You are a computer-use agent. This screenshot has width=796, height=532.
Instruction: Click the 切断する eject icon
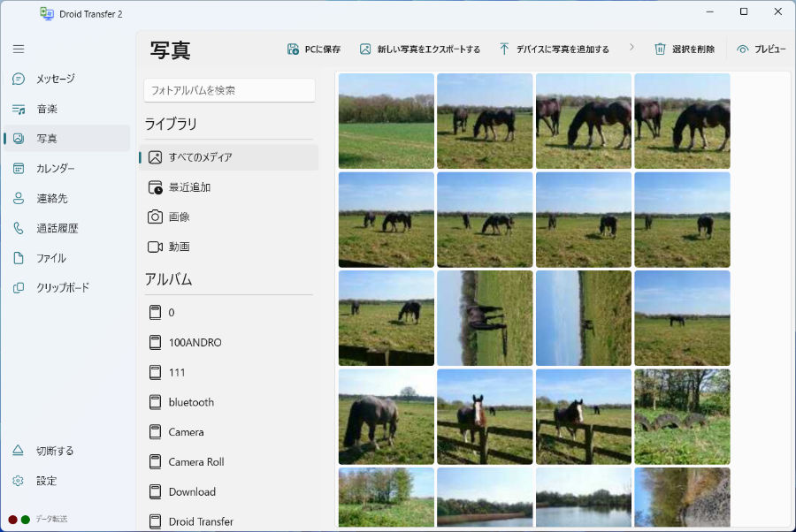point(19,451)
